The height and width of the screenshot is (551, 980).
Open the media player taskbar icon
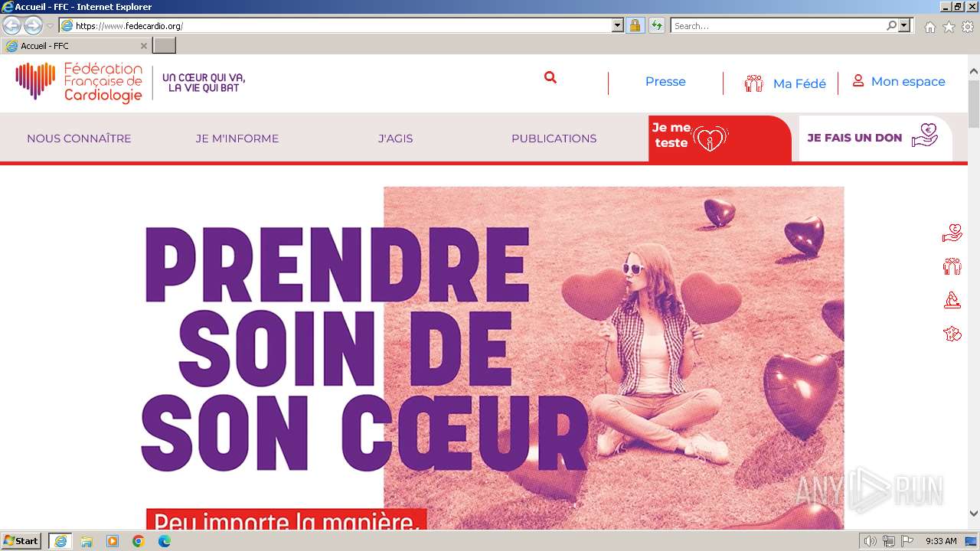[x=113, y=541]
